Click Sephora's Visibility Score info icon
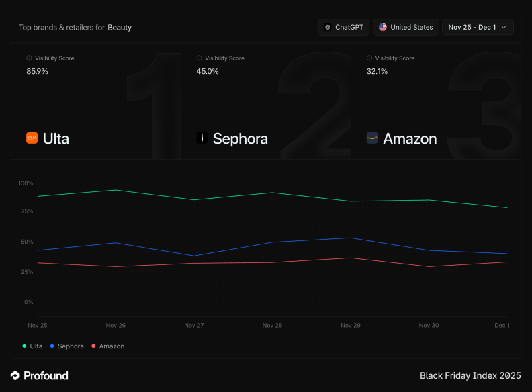Screen dimensions: 532x392 tap(199, 58)
